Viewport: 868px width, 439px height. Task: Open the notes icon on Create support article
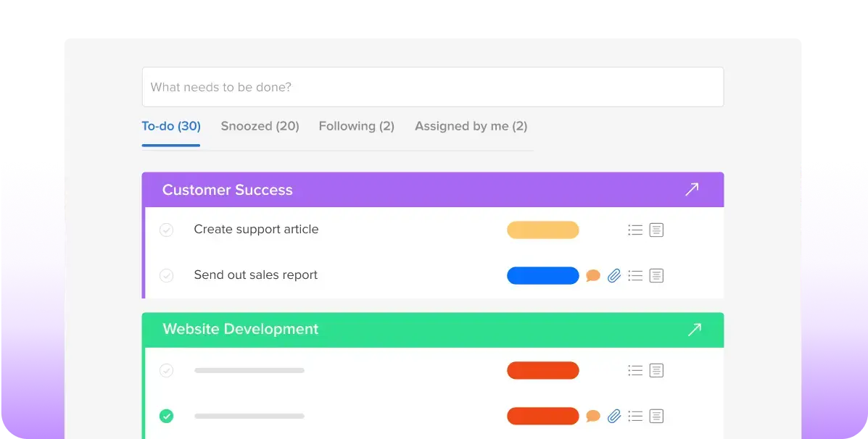[656, 229]
